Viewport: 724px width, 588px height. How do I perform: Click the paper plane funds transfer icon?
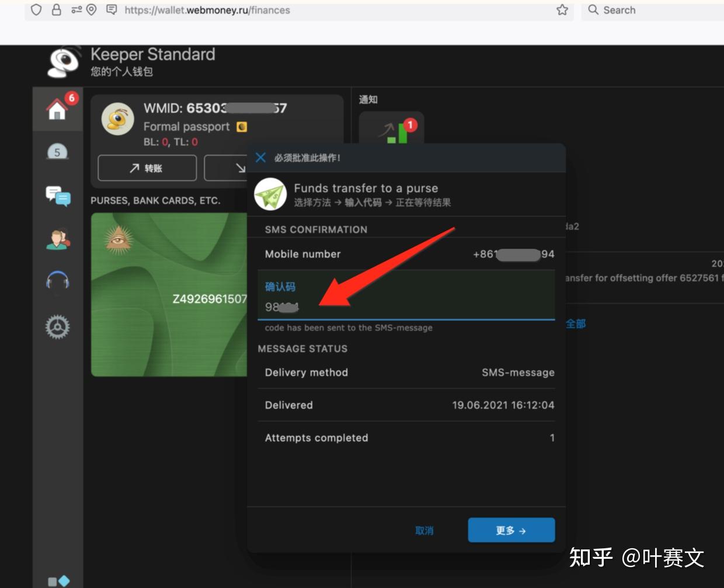click(x=270, y=194)
